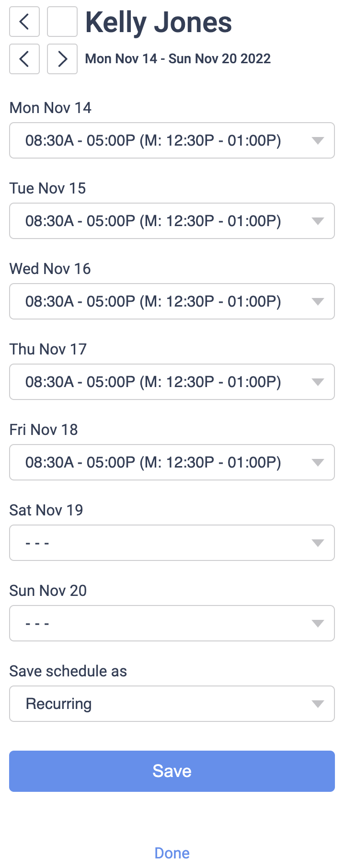Click the Sun Nov 20 dropdown arrow
This screenshot has width=345, height=868.
pyautogui.click(x=318, y=623)
